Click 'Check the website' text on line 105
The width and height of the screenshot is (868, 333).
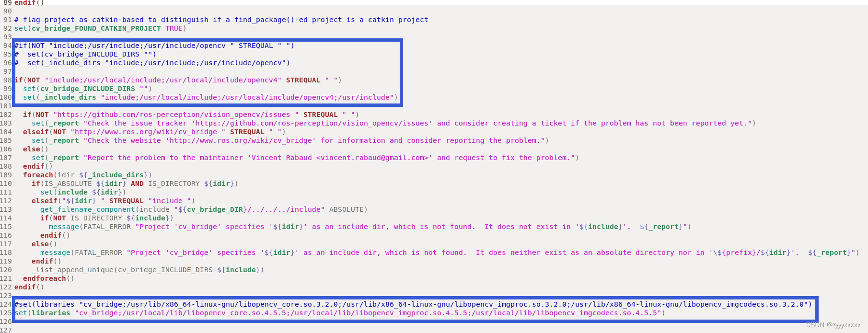[x=125, y=140]
